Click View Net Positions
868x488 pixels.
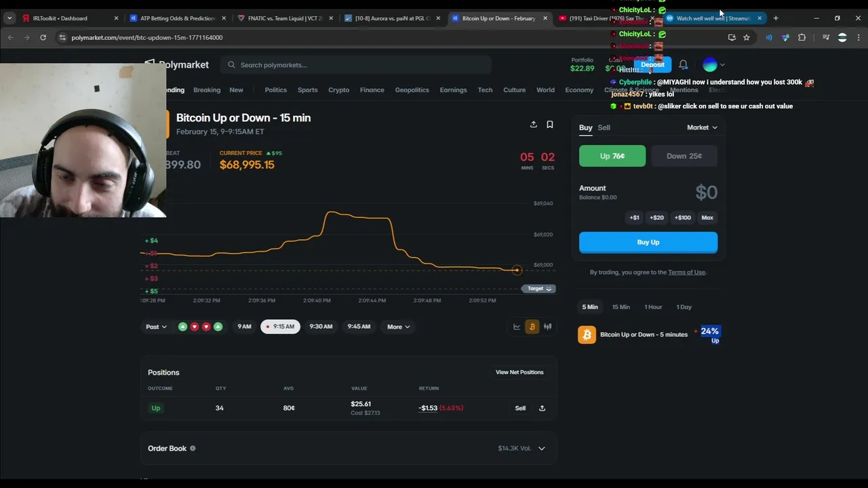(x=519, y=372)
